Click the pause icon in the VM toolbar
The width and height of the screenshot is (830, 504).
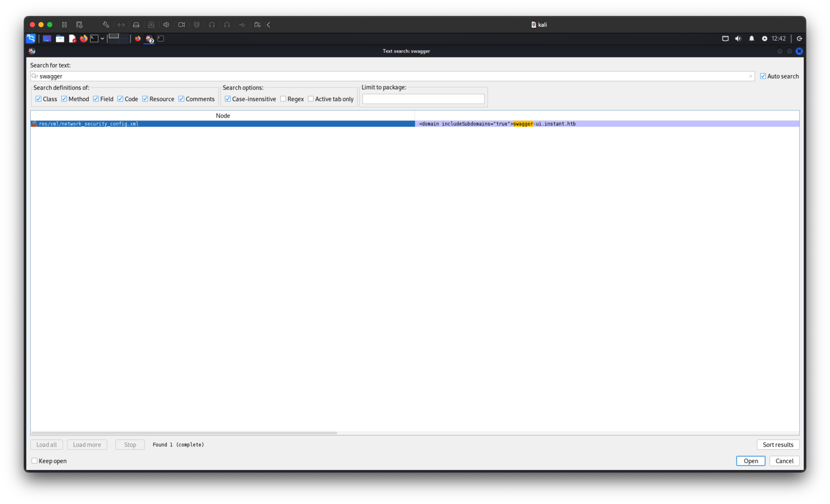click(64, 25)
